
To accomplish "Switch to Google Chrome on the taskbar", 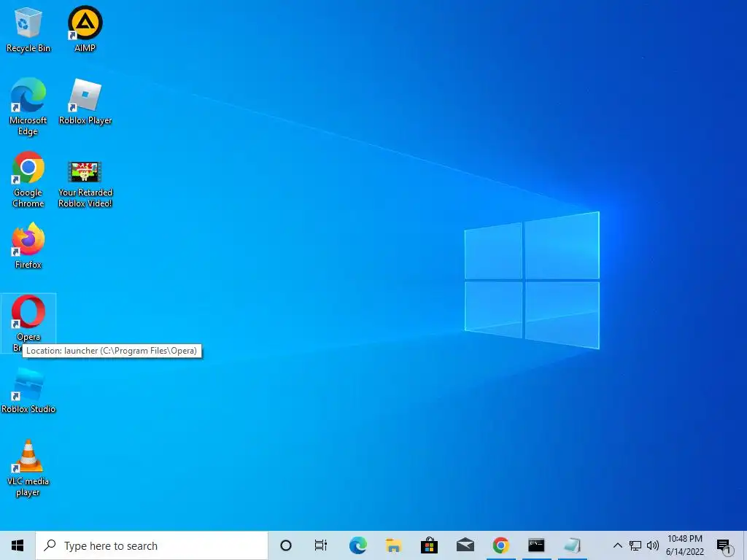I will (500, 545).
